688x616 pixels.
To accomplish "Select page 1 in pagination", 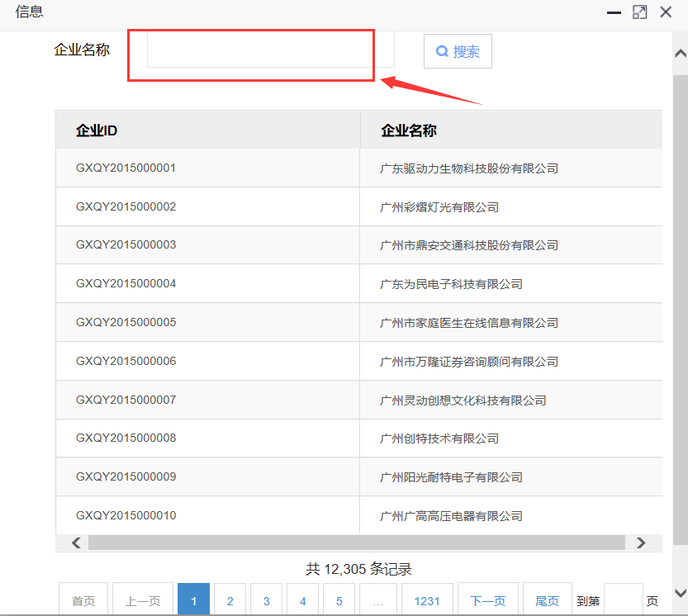I will click(193, 600).
